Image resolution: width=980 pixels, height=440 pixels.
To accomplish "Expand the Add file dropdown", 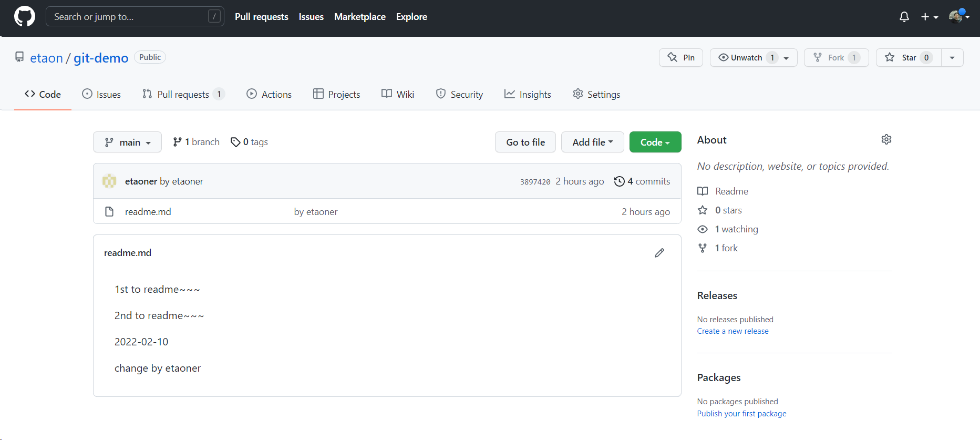I will pyautogui.click(x=593, y=142).
